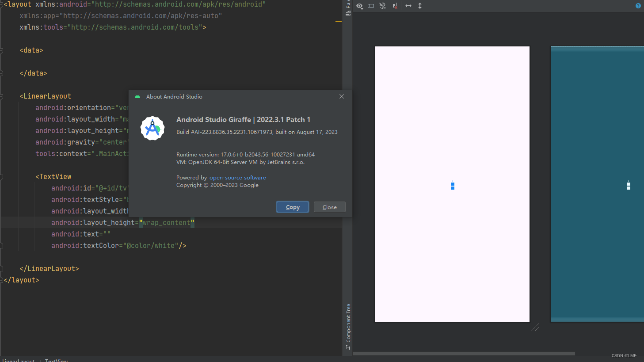The width and height of the screenshot is (644, 362).
Task: Click the eye icon dropdown arrow
Action: point(362,8)
